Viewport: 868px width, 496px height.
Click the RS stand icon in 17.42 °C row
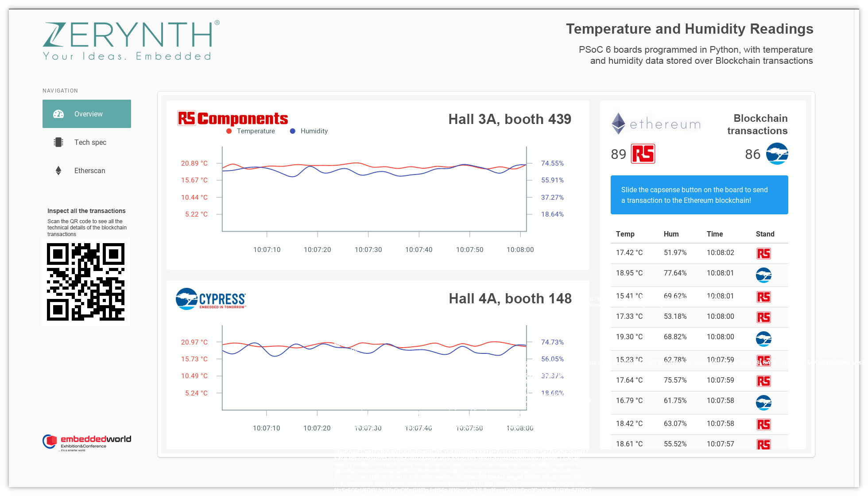click(x=763, y=253)
